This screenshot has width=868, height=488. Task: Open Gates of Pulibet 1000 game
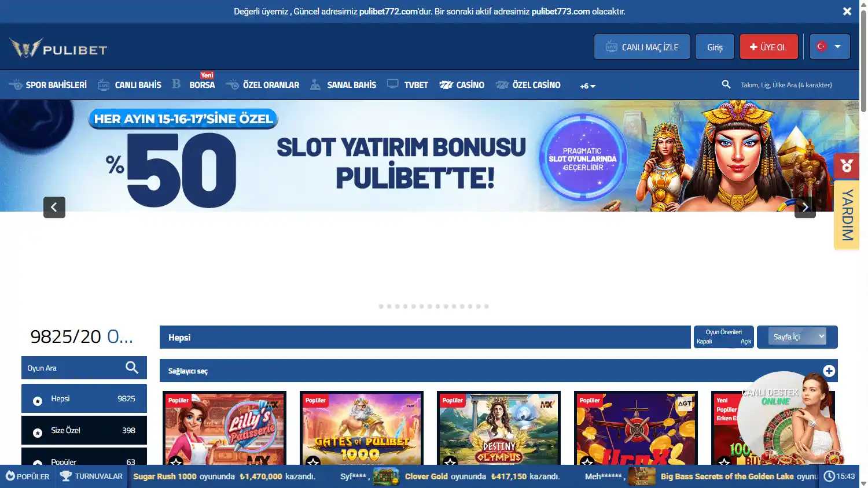[x=362, y=428]
